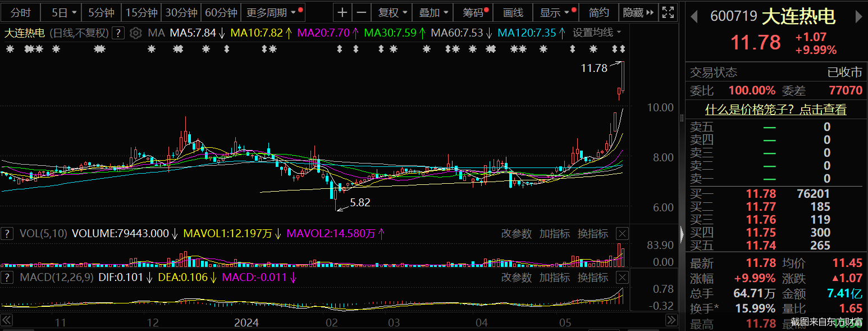
Task: Switch to the 30分钟 period tab
Action: coord(181,12)
